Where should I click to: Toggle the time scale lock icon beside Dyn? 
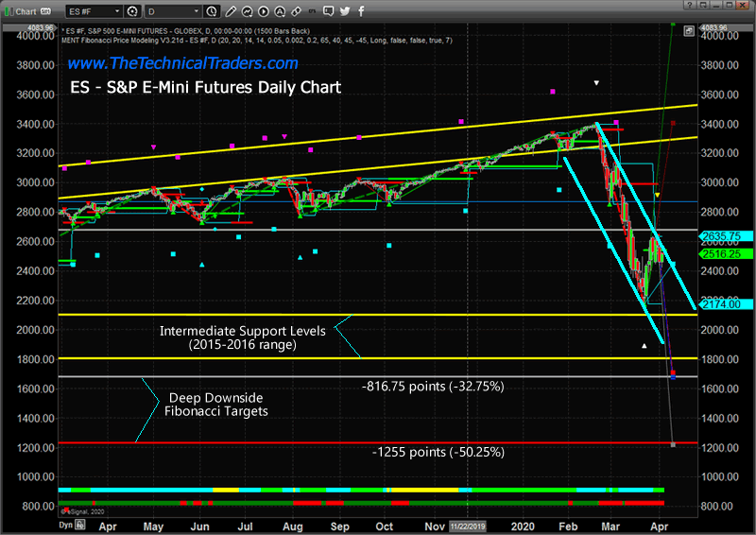(80, 525)
